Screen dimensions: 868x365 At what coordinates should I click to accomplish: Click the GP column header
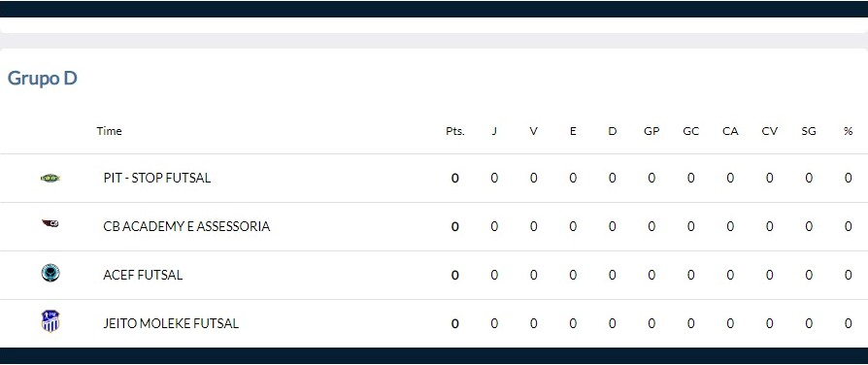point(651,131)
